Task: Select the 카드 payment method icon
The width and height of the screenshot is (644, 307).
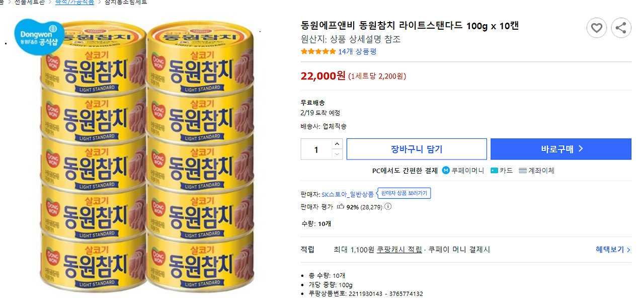Action: point(495,170)
